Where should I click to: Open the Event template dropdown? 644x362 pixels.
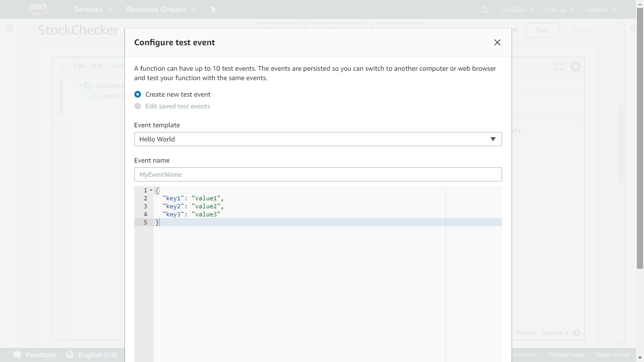pyautogui.click(x=318, y=139)
